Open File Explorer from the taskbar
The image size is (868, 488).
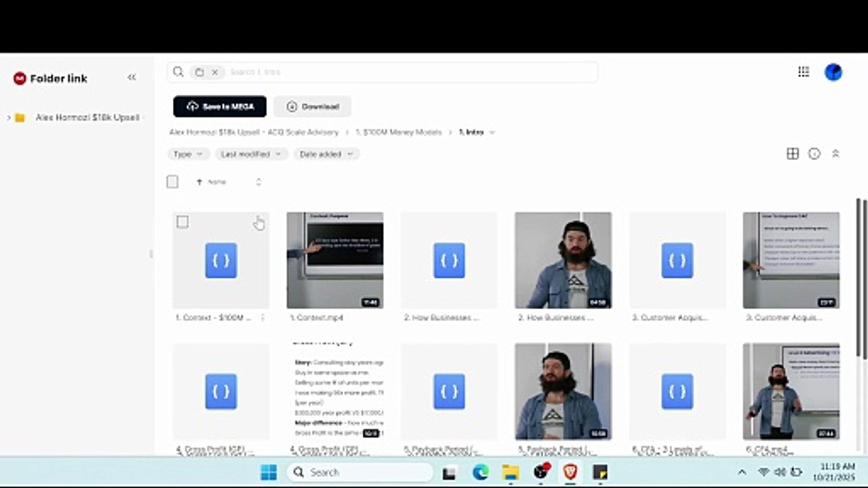coord(511,472)
